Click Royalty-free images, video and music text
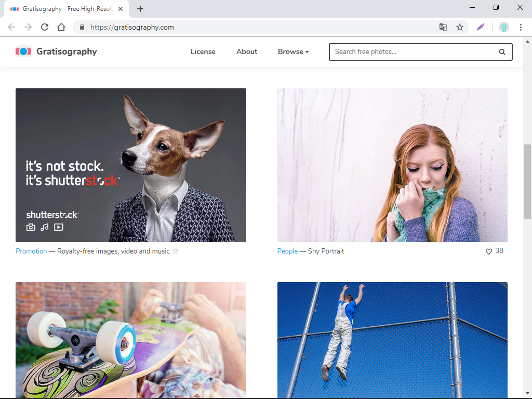The image size is (532, 399). click(113, 251)
